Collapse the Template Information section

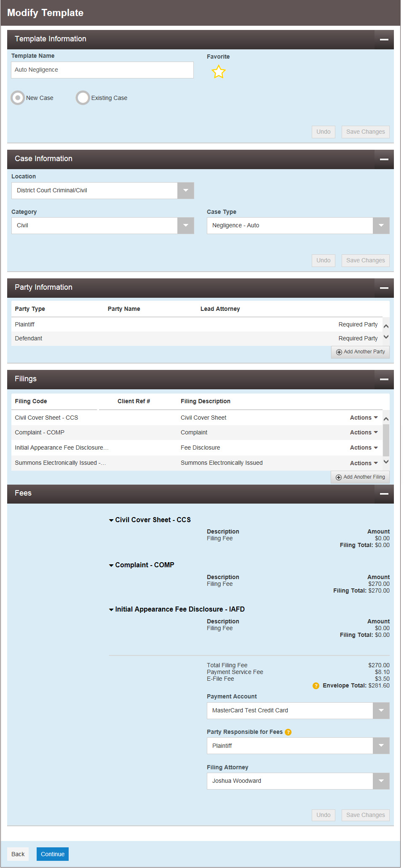pos(384,40)
